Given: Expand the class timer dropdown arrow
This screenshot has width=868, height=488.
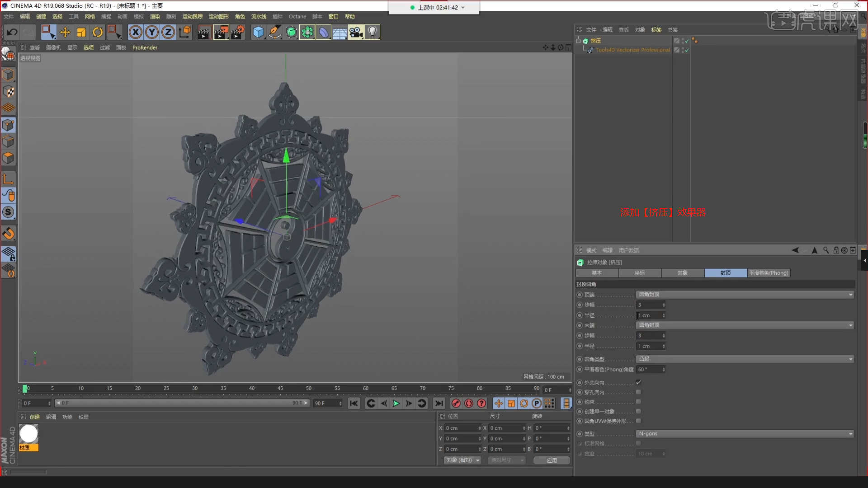Looking at the screenshot, I should (463, 8).
